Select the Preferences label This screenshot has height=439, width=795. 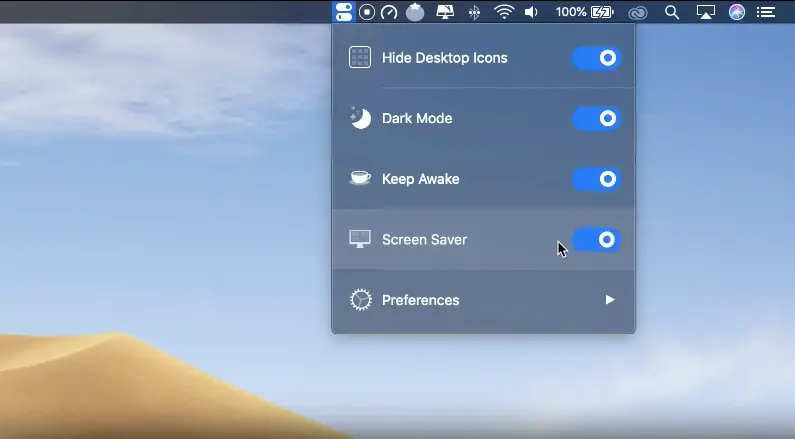[x=420, y=300]
